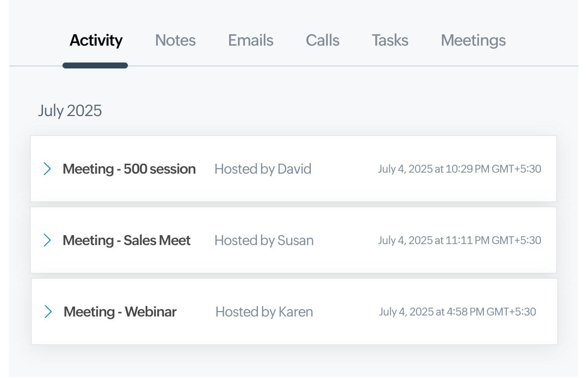588x378 pixels.
Task: Open the Meeting - 500 session record
Action: tap(129, 169)
